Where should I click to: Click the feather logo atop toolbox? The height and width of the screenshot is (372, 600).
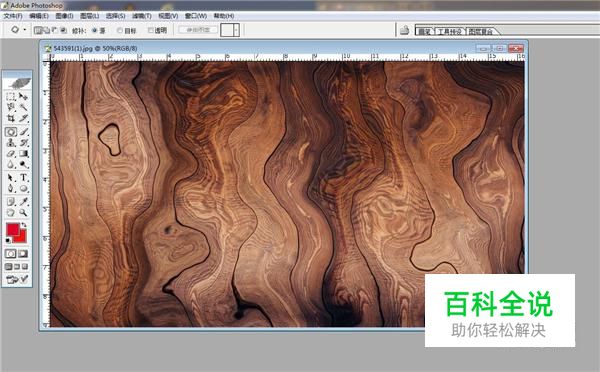tap(17, 83)
